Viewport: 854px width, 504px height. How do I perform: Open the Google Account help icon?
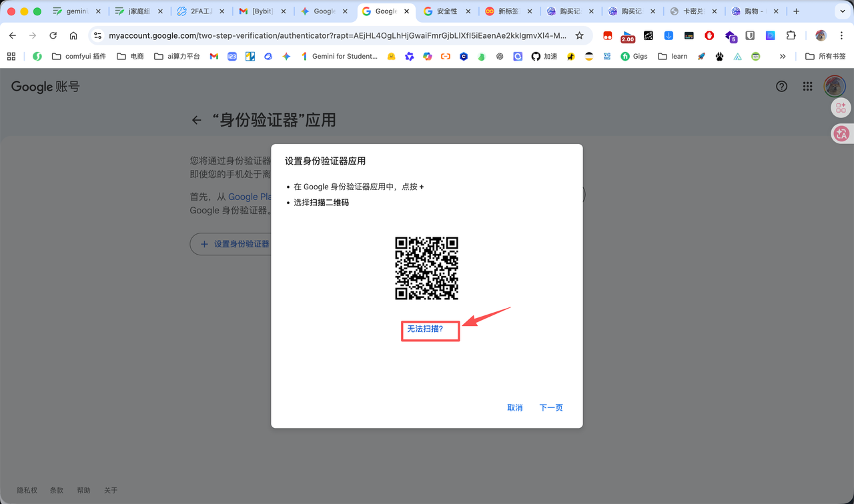[x=781, y=86]
